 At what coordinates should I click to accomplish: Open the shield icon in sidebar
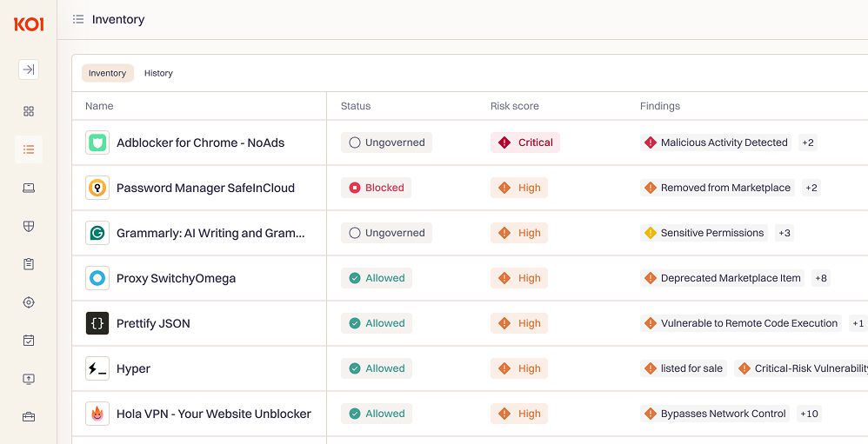pos(29,226)
